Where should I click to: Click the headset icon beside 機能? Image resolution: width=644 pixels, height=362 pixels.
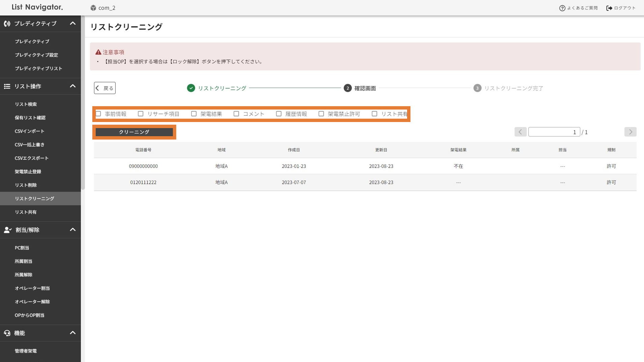(7, 333)
